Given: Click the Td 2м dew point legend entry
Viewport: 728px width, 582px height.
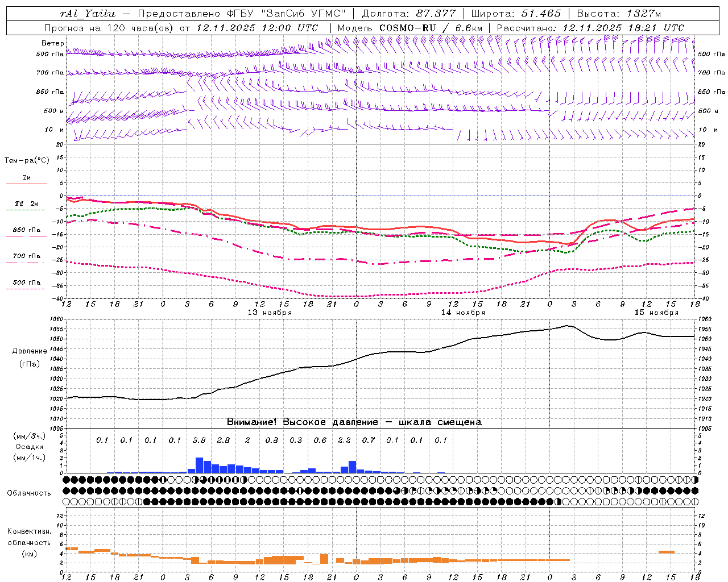Looking at the screenshot, I should 26,203.
